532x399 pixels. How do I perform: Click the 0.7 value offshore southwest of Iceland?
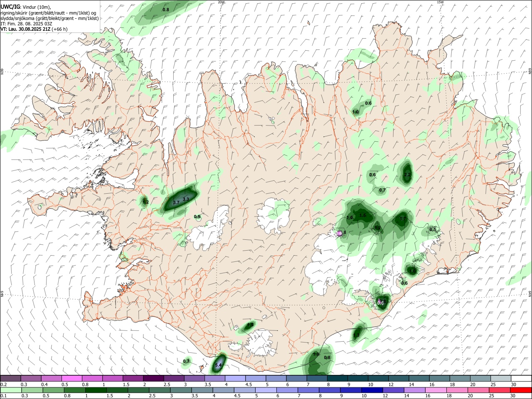pyautogui.click(x=186, y=361)
